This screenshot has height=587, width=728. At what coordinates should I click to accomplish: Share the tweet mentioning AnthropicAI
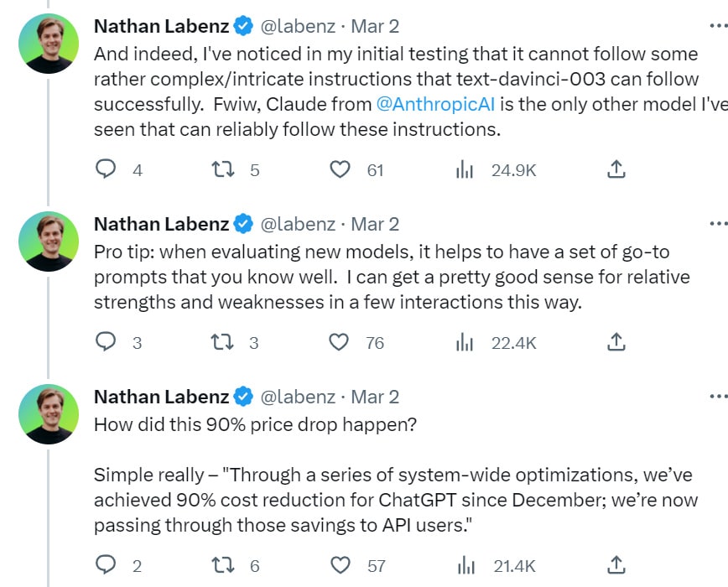tap(616, 170)
